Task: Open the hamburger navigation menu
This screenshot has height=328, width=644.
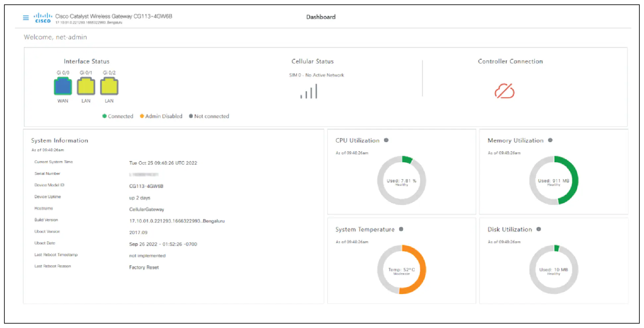Action: [x=26, y=18]
